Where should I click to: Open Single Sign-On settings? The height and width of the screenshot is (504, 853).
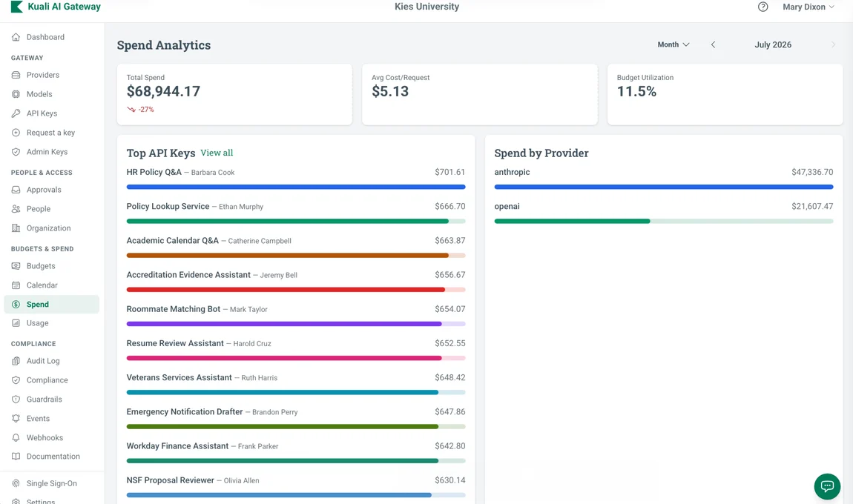tap(52, 483)
